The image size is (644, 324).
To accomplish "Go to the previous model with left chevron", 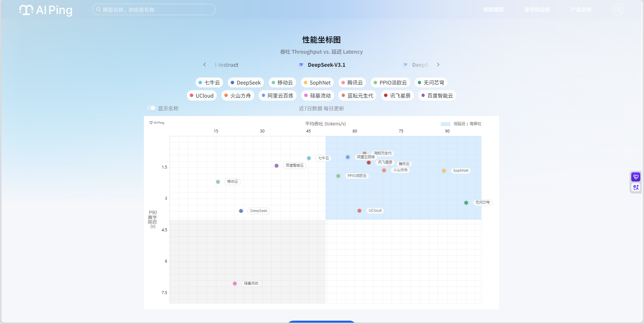I will [x=205, y=64].
